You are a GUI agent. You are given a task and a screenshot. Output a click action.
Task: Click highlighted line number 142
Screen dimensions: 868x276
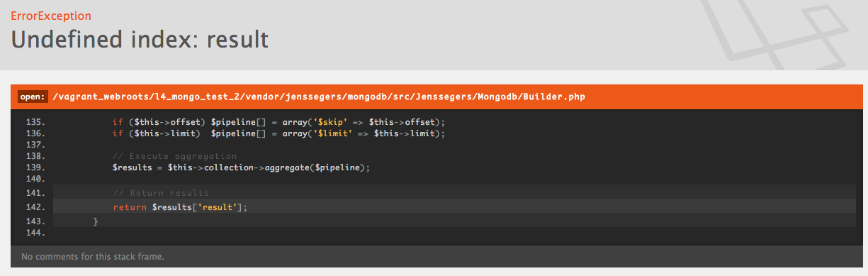pos(35,207)
